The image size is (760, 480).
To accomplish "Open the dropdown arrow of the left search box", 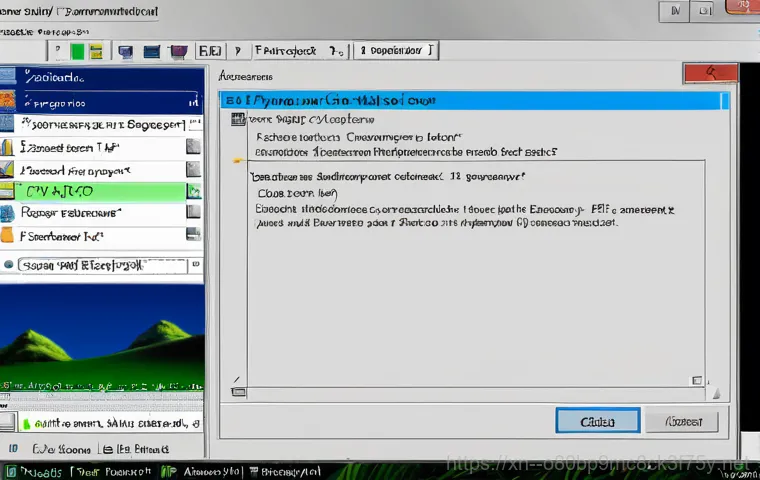I will point(194,266).
